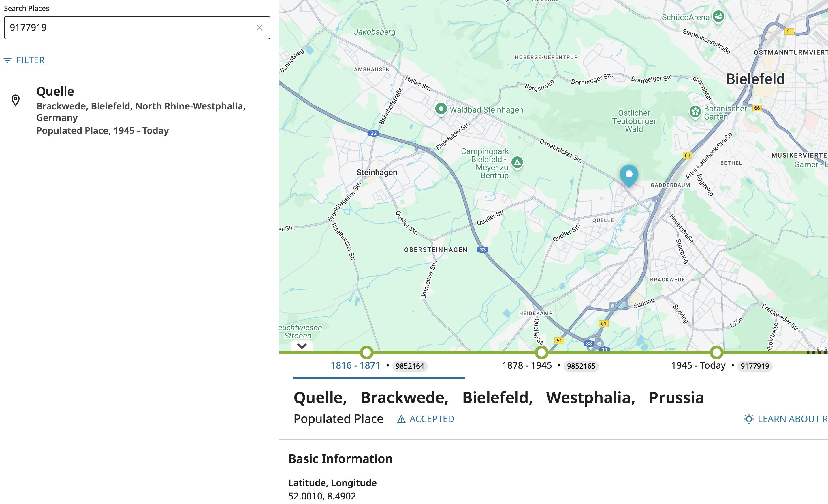This screenshot has height=504, width=828.
Task: Click the Botanischer Garten flower icon
Action: (695, 111)
